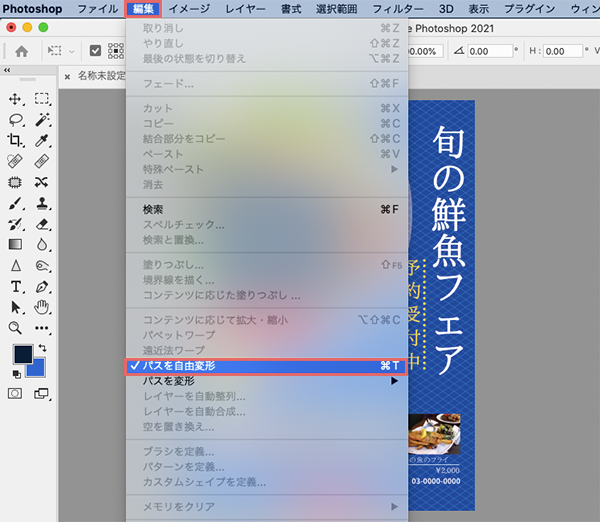Open the 3D menu
Screen dimensions: 600x522
(446, 9)
